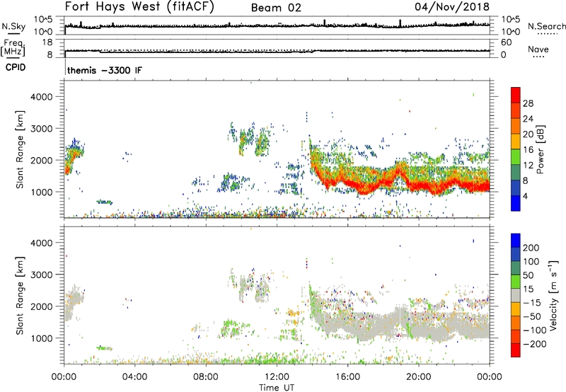Select the 'Beam 02' header label

pos(276,8)
